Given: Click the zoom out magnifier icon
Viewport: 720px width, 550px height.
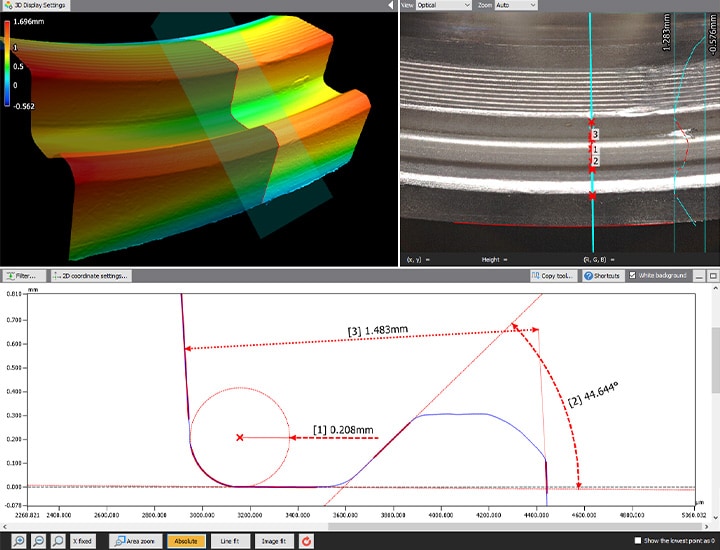Looking at the screenshot, I should click(x=36, y=541).
